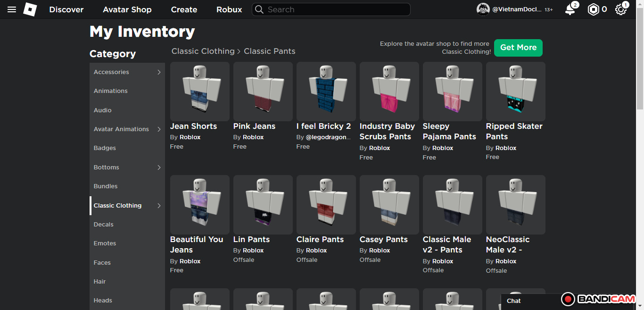Open the Avatar Shop tab
The image size is (644, 310).
(127, 9)
